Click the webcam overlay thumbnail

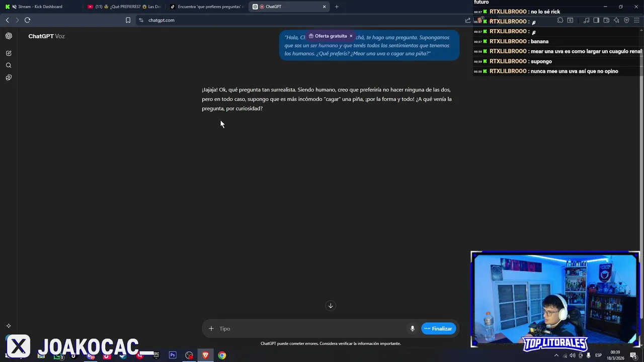coord(555,299)
